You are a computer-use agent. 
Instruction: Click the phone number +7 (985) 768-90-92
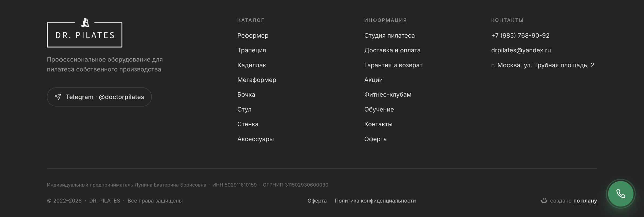point(520,35)
